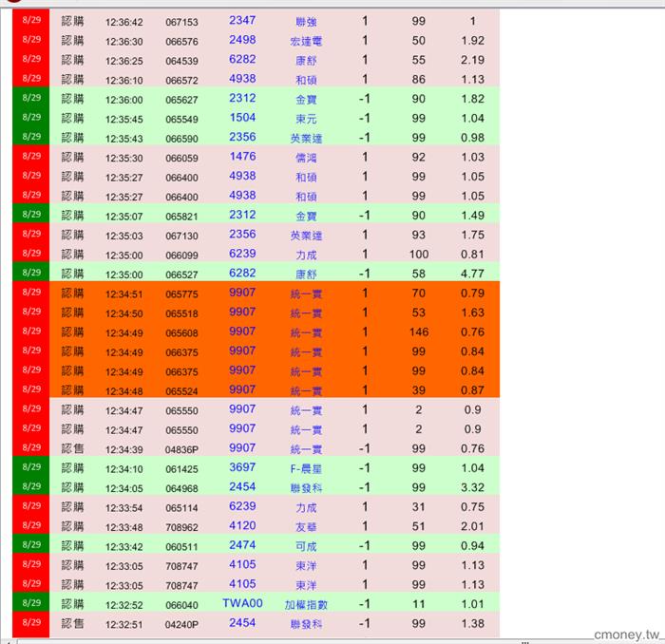This screenshot has width=665, height=644.
Task: Open the TWA00 index code link
Action: [x=242, y=603]
